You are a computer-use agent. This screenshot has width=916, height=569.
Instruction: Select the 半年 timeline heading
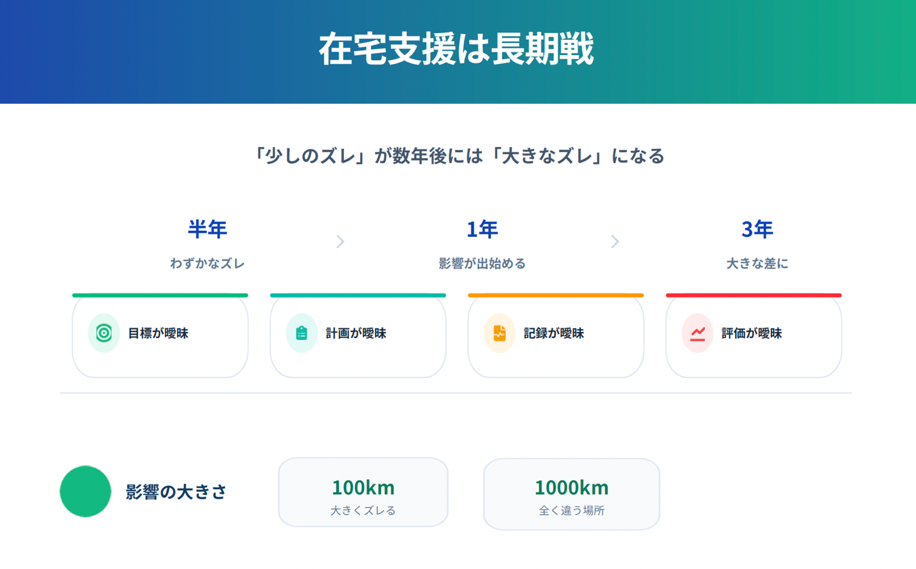coord(207,229)
